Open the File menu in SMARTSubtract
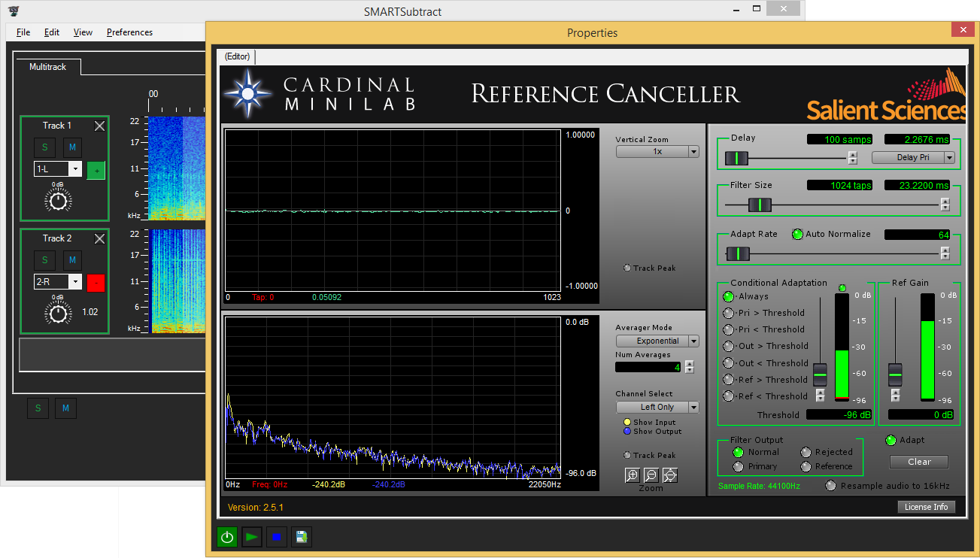 23,32
